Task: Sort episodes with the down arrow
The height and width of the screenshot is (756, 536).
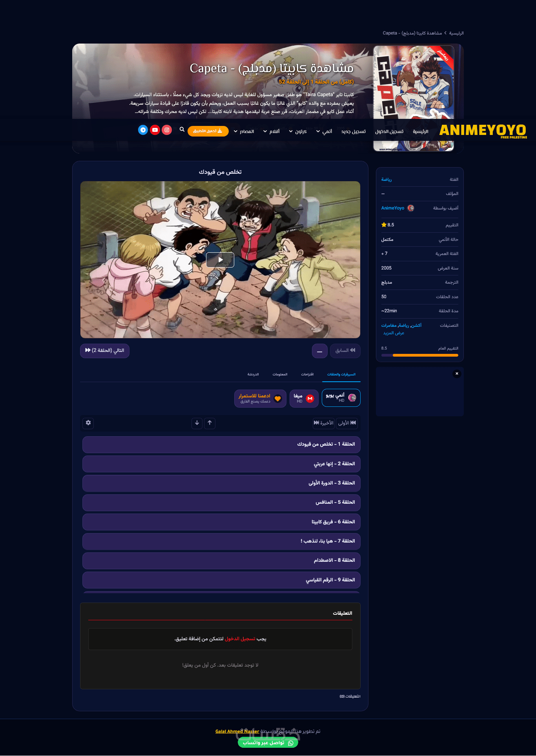Action: pyautogui.click(x=197, y=423)
